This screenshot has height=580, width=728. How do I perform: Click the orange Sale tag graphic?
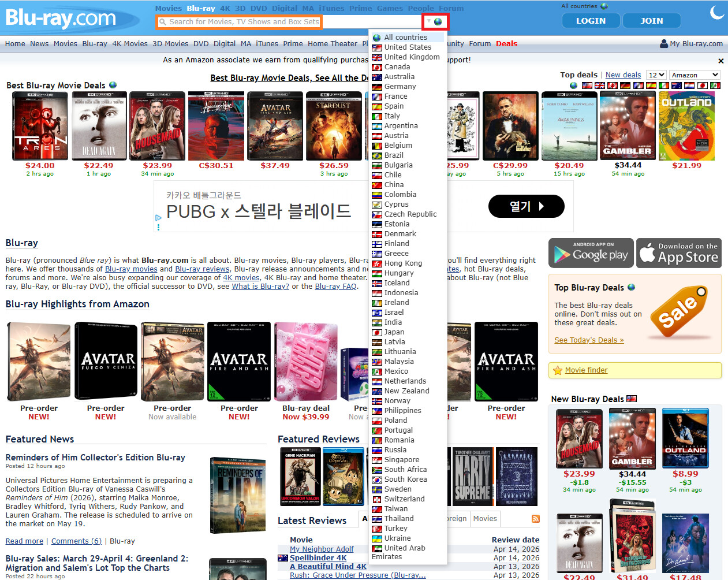click(679, 312)
